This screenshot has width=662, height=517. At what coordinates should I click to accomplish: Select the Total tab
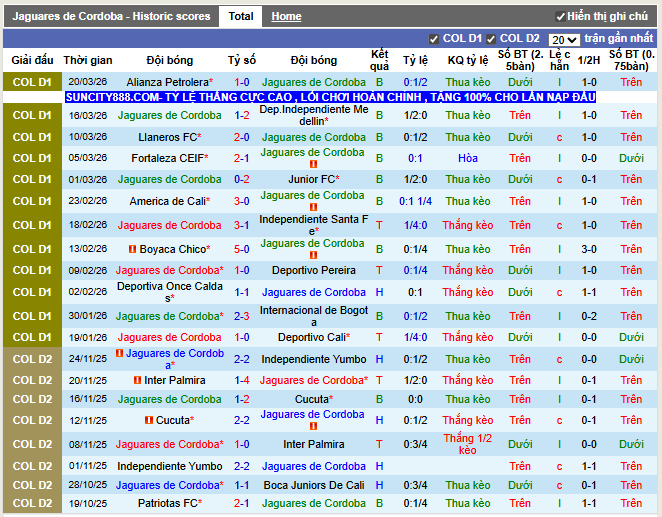point(240,16)
